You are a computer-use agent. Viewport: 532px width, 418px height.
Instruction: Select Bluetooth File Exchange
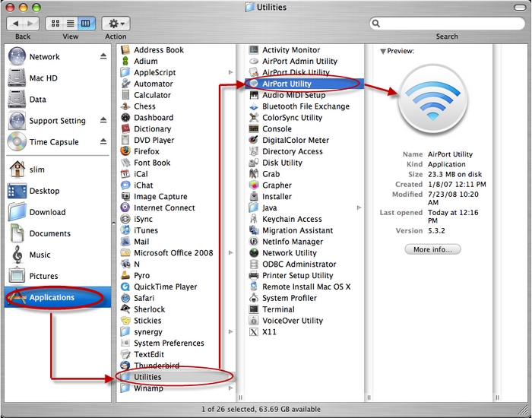(x=304, y=106)
